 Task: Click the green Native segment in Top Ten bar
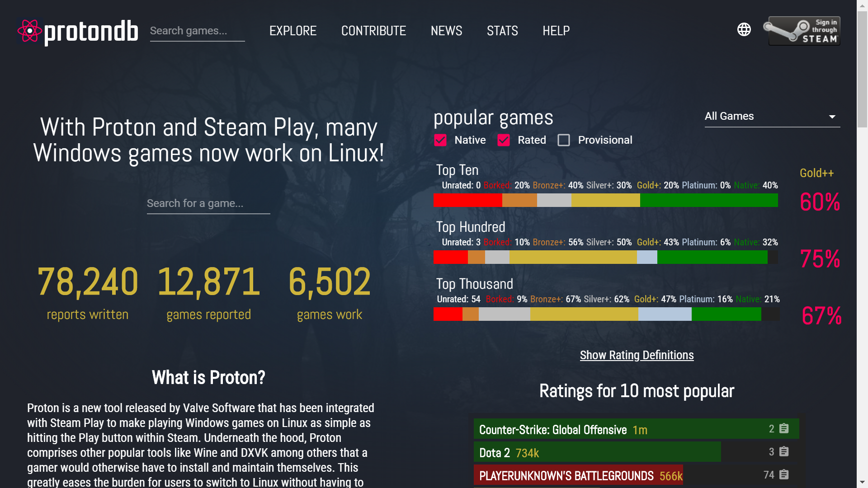click(x=709, y=200)
